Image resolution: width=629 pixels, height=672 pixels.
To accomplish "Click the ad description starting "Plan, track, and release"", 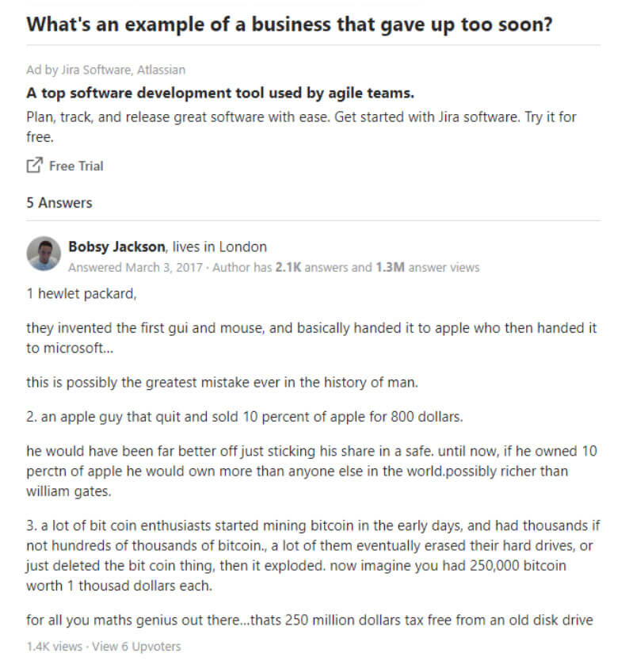I will pyautogui.click(x=301, y=127).
